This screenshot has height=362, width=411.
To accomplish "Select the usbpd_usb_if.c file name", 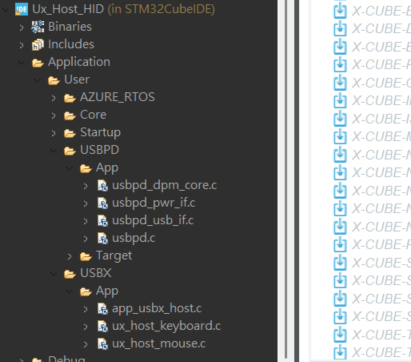I will 153,221.
